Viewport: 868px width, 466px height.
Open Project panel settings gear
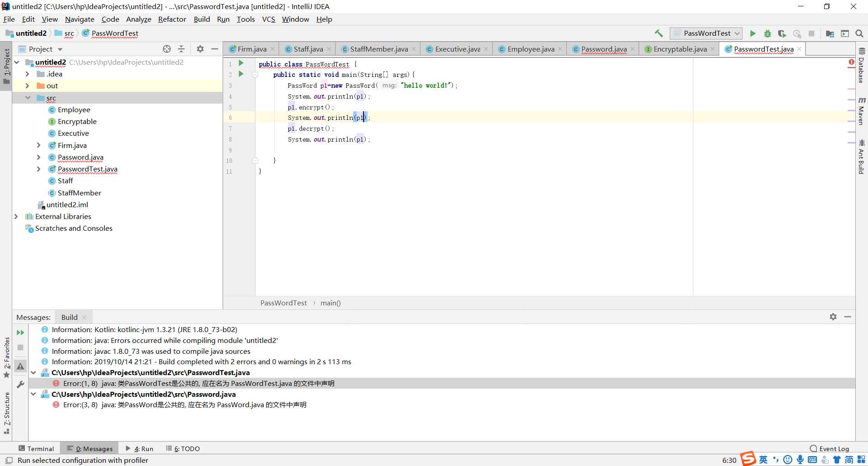pos(200,49)
